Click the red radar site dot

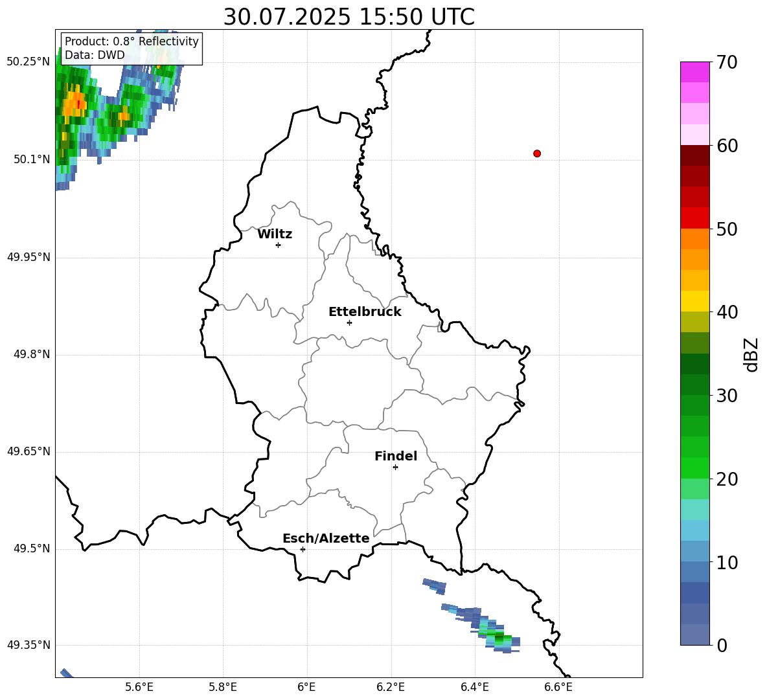[x=537, y=153]
